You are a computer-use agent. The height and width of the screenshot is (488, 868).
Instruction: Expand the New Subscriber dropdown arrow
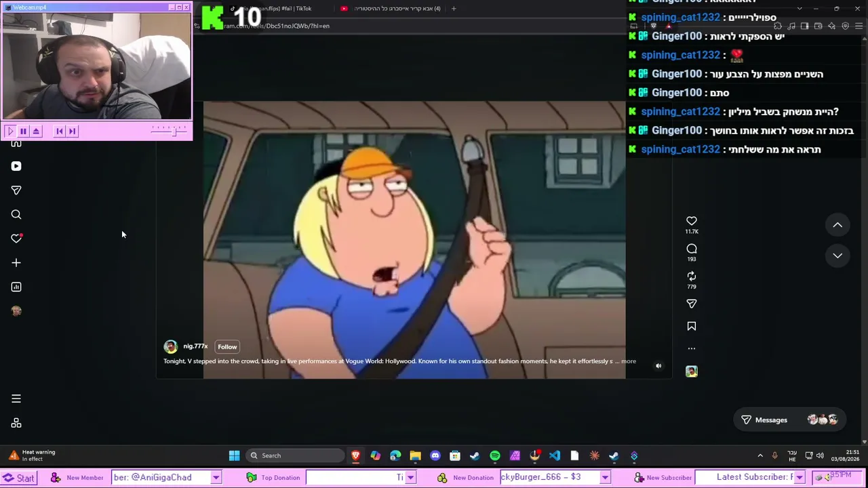click(800, 478)
